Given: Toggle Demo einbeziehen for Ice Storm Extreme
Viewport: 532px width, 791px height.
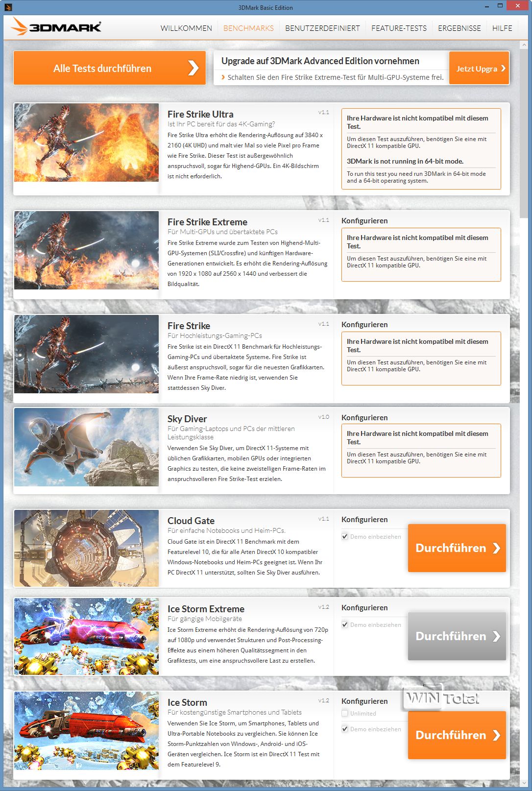Looking at the screenshot, I should [x=345, y=624].
